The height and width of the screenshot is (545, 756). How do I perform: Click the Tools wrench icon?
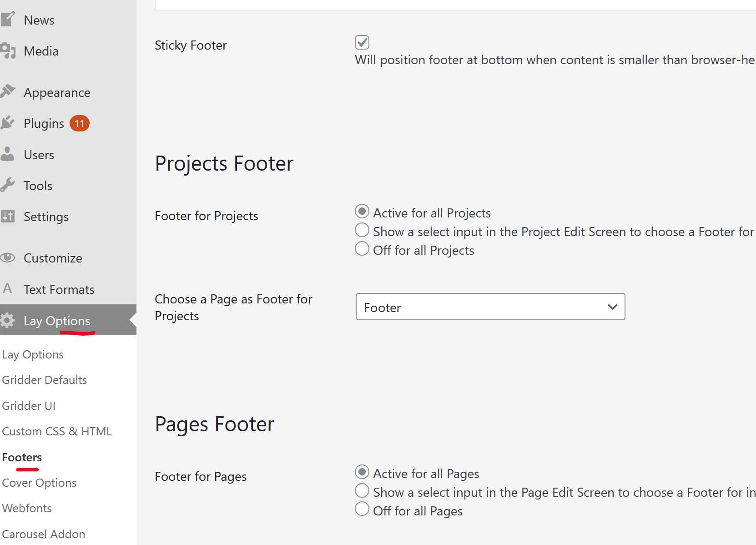8,185
